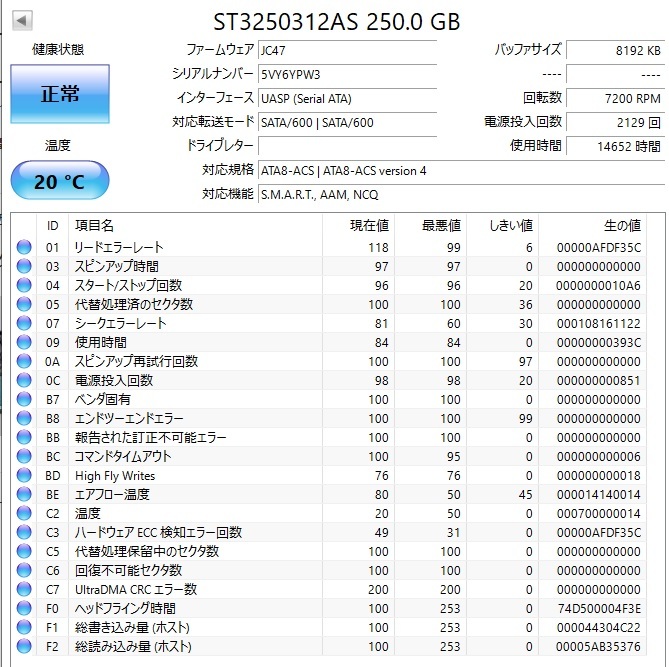Click the 項目名 column header
Viewport: 669px width, 667px height.
click(195, 225)
